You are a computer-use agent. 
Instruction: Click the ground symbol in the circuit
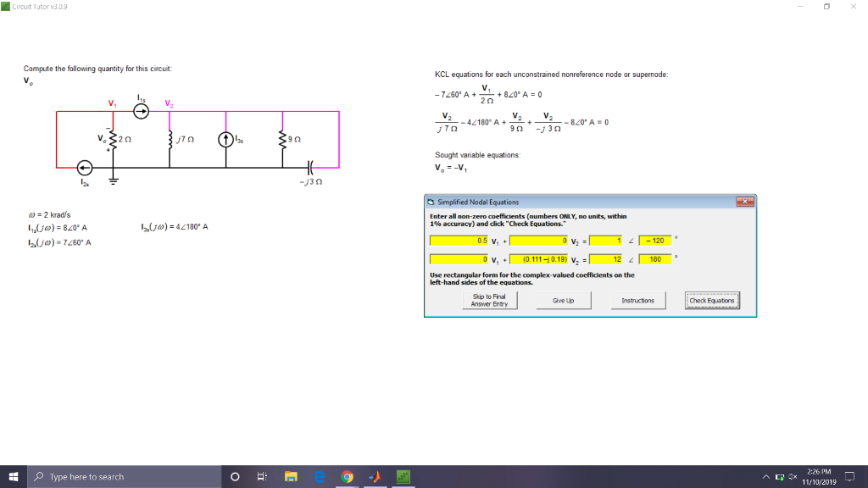click(x=113, y=180)
